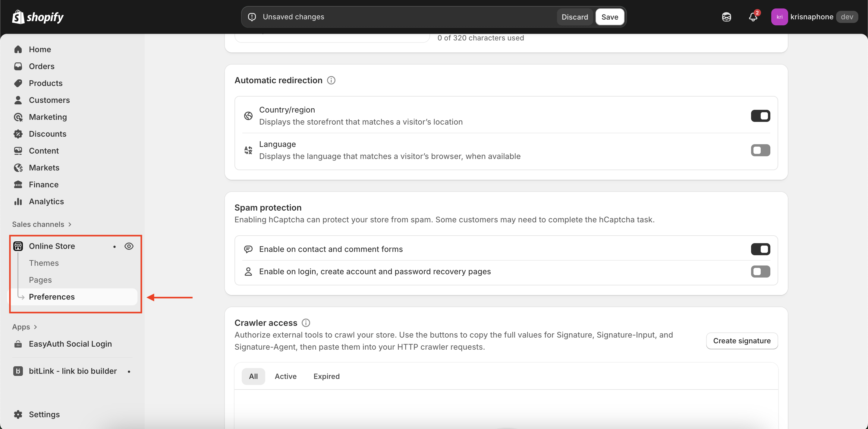Click the Create signature button
Viewport: 868px width, 429px height.
(741, 341)
